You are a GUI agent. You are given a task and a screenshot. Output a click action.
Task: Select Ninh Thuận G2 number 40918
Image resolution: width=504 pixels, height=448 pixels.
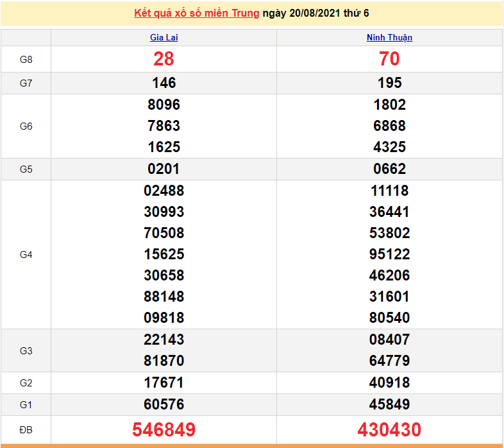389,383
